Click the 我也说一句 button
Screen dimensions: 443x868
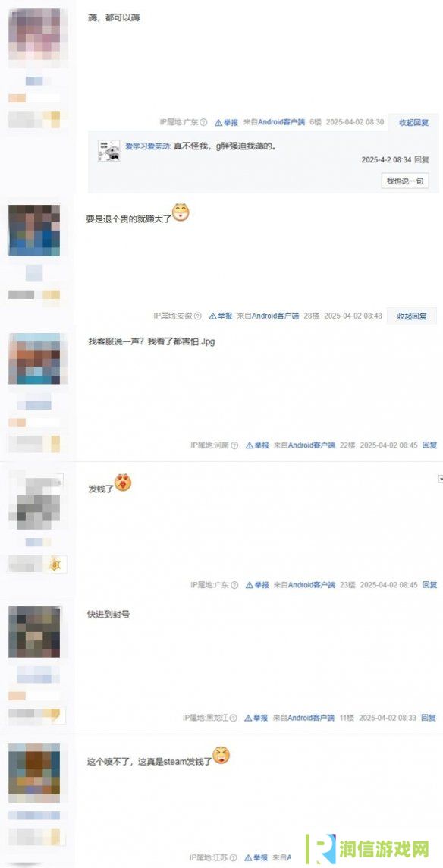tap(405, 181)
